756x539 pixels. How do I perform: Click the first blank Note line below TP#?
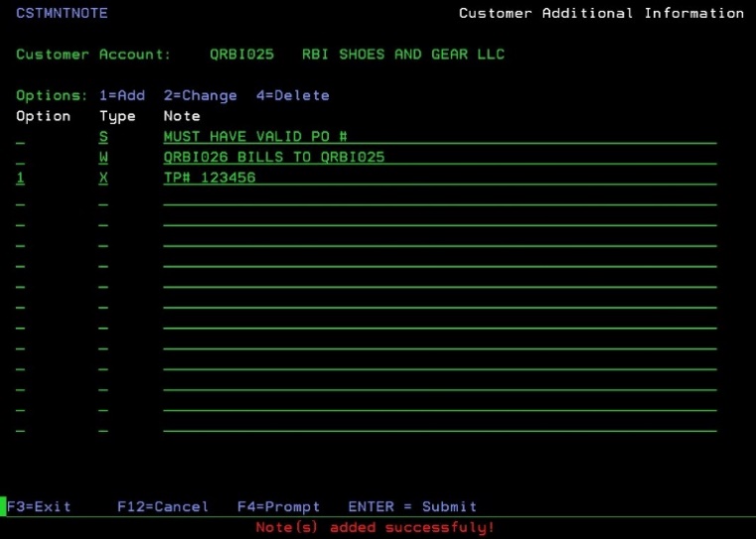click(x=439, y=200)
